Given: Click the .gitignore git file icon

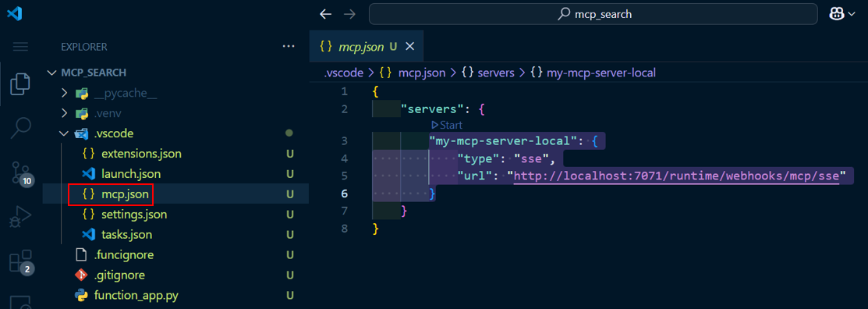Looking at the screenshot, I should click(81, 275).
